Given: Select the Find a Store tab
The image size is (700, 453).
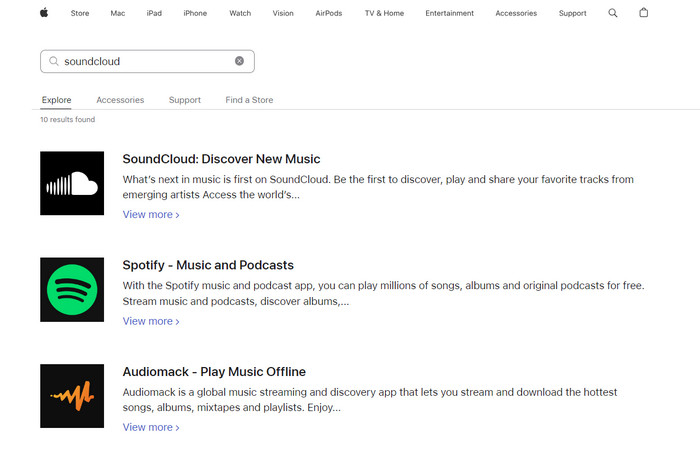Looking at the screenshot, I should tap(249, 100).
